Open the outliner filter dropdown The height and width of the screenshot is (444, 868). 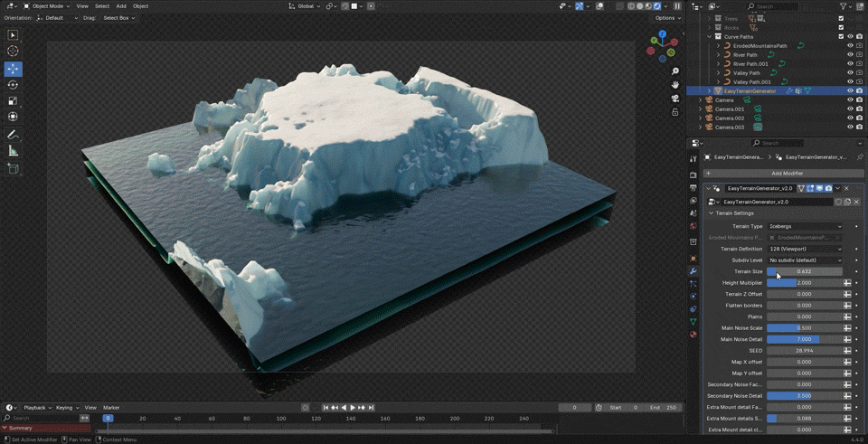[846, 6]
